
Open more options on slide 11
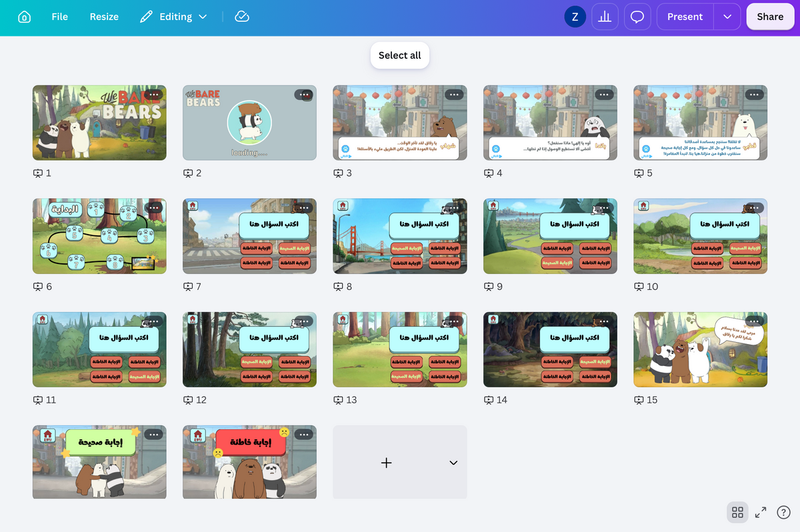tap(153, 321)
